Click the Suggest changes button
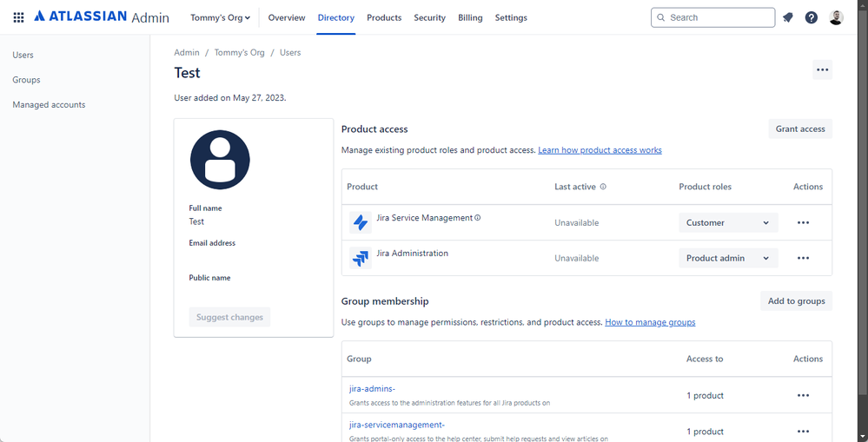This screenshot has height=442, width=868. coord(229,317)
